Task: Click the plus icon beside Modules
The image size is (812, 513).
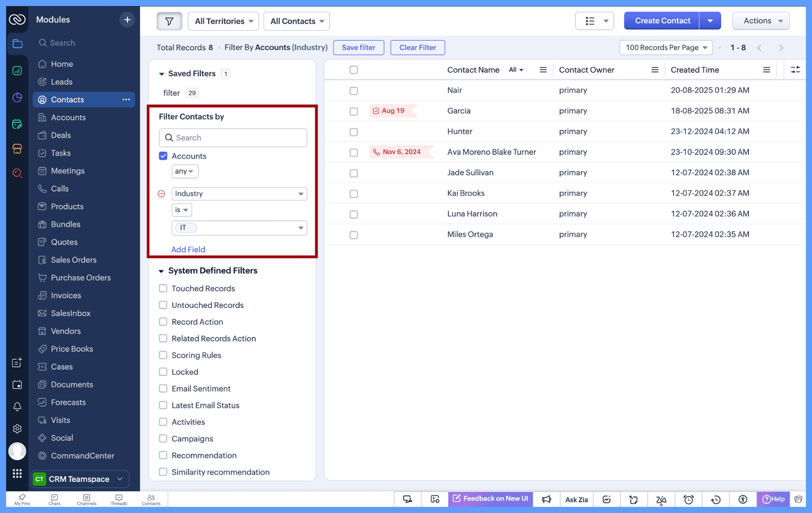Action: click(x=127, y=20)
